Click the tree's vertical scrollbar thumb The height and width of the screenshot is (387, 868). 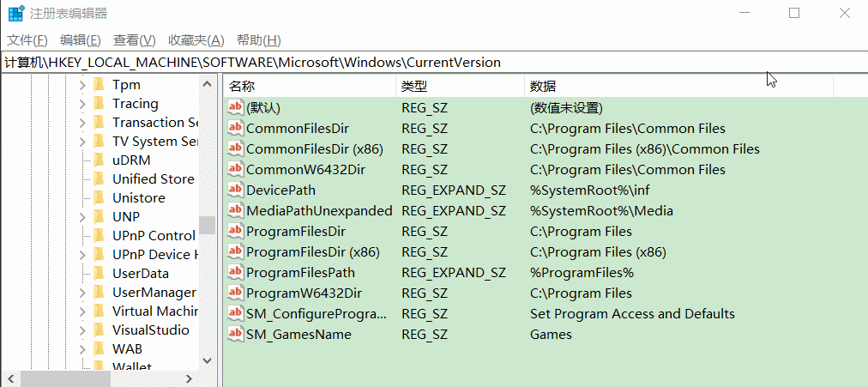click(x=207, y=225)
